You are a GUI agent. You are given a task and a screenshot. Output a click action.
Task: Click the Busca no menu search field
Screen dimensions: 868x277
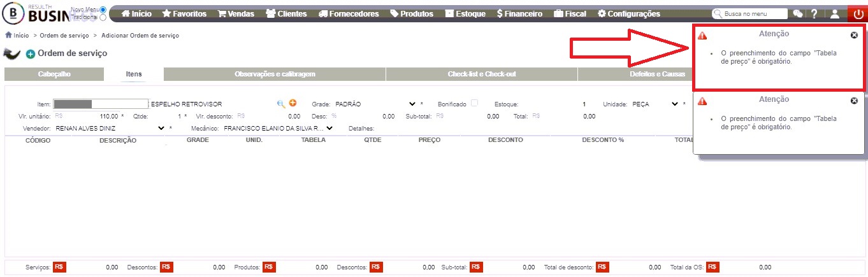click(749, 13)
